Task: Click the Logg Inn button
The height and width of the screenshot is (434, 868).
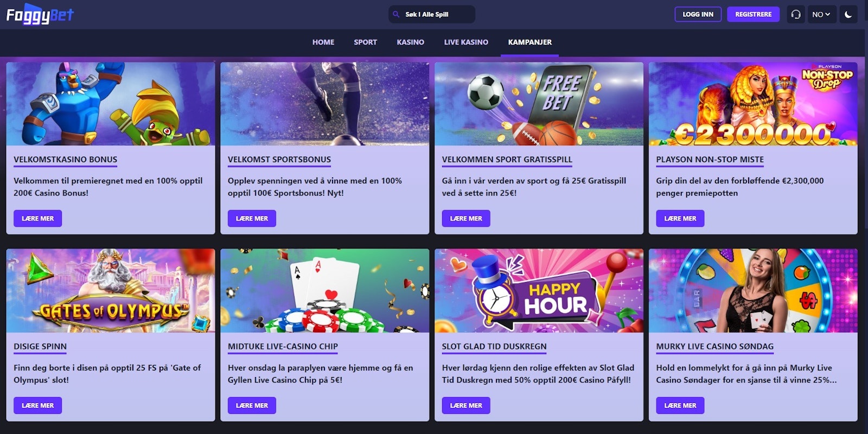Action: [698, 15]
